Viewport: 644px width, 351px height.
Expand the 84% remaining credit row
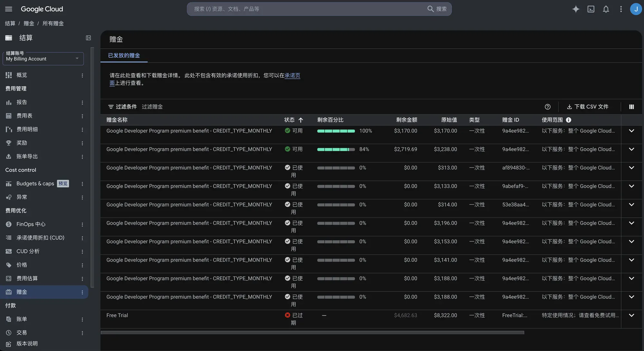tap(631, 149)
